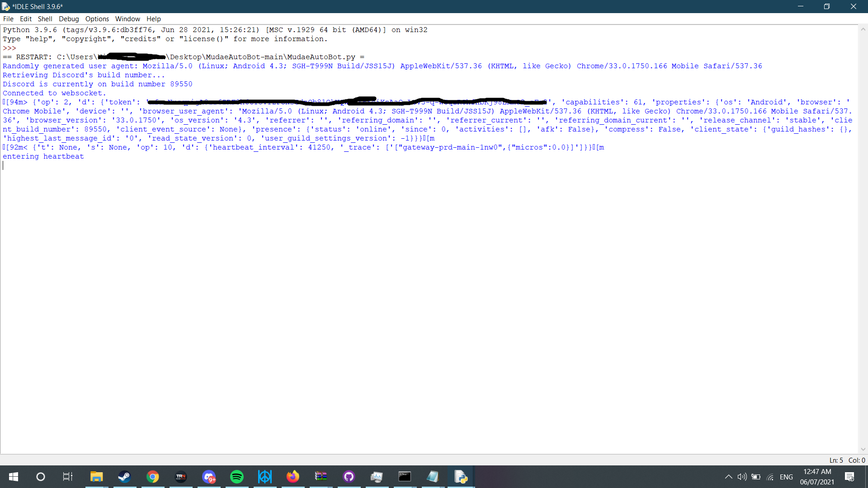Click the 'entering heartbeat' output line

point(43,156)
